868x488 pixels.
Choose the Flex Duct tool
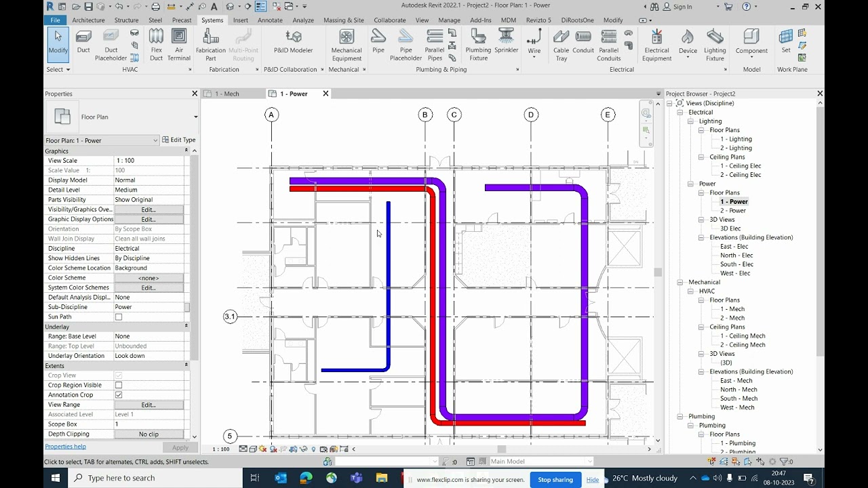click(x=156, y=45)
